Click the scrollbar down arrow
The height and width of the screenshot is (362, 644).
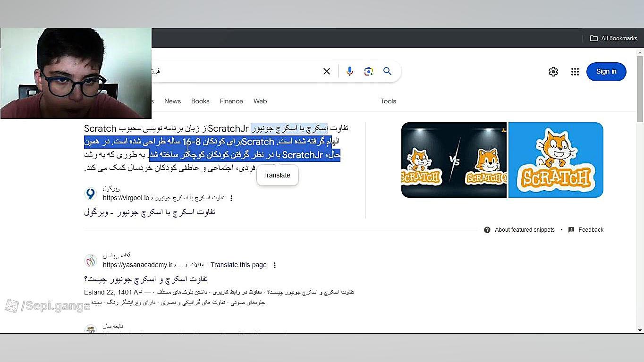coord(640,330)
